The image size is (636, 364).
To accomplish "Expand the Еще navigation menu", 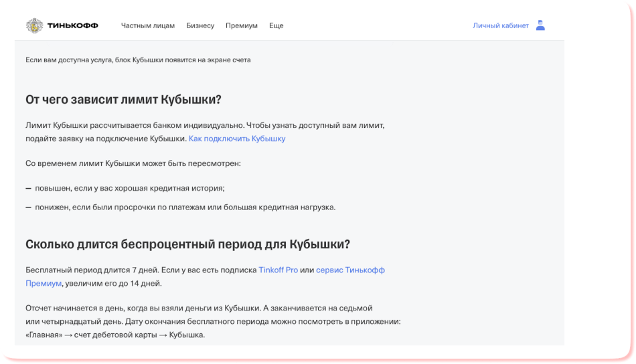I will coord(276,26).
